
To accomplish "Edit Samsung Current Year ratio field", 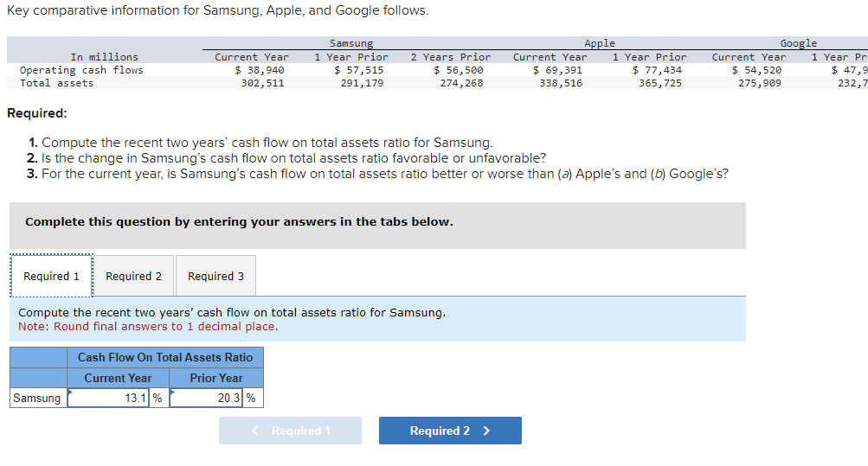I will click(108, 398).
